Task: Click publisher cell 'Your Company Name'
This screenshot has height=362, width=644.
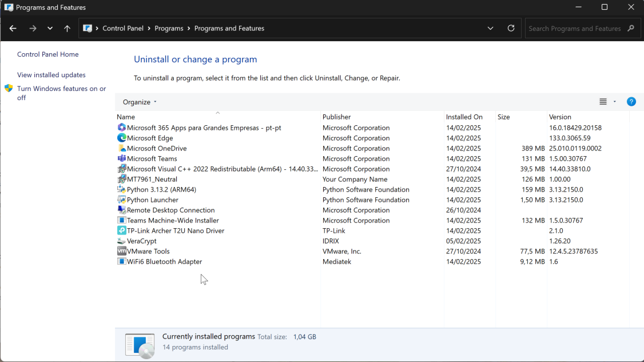Action: pyautogui.click(x=355, y=179)
